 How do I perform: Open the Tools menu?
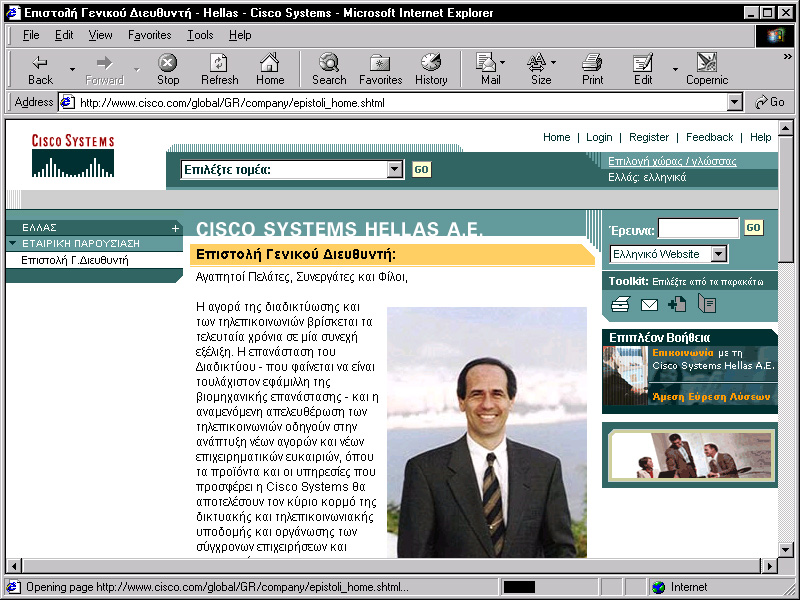200,35
